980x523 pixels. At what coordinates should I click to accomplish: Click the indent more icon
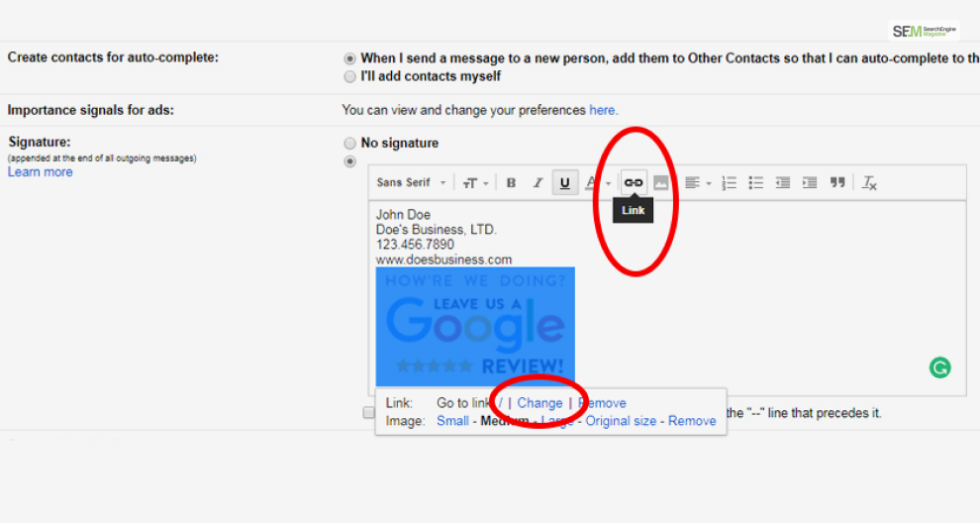tap(810, 182)
